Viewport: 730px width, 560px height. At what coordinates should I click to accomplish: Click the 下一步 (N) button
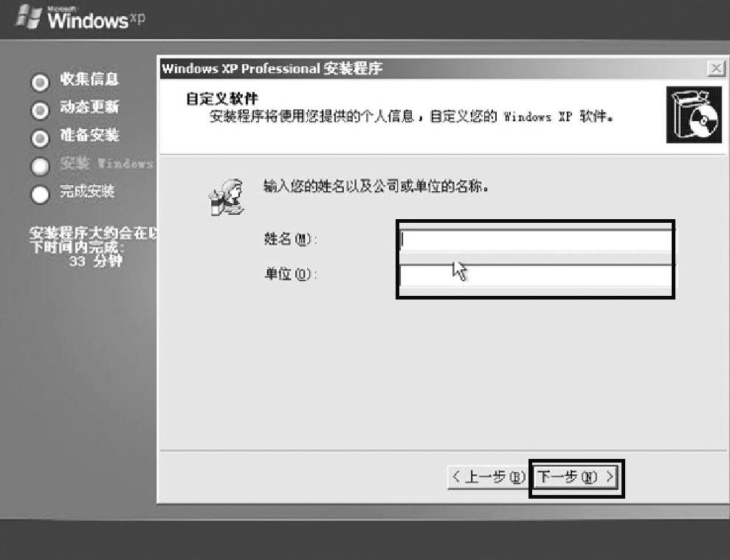(x=576, y=477)
